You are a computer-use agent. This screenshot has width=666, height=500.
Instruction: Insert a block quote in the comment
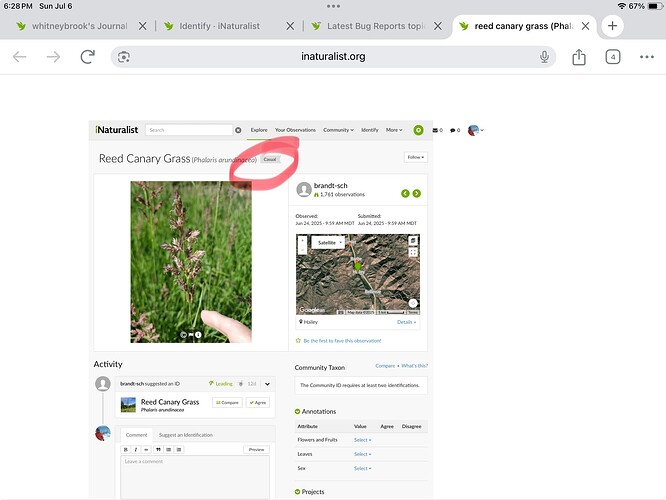[158, 449]
